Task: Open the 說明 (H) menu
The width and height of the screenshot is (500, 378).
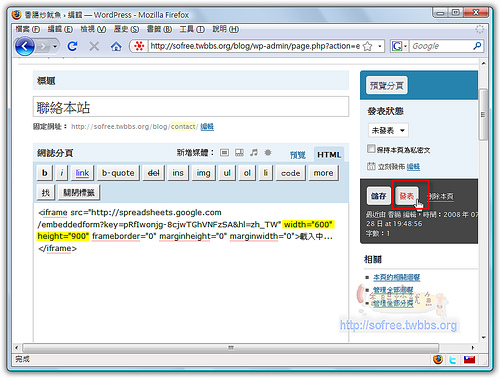Action: click(x=226, y=29)
